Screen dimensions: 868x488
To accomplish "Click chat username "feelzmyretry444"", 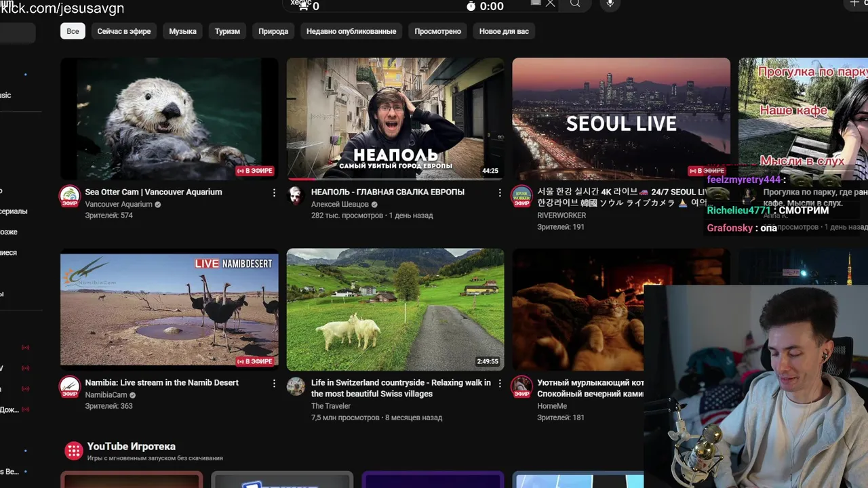I will coord(744,180).
